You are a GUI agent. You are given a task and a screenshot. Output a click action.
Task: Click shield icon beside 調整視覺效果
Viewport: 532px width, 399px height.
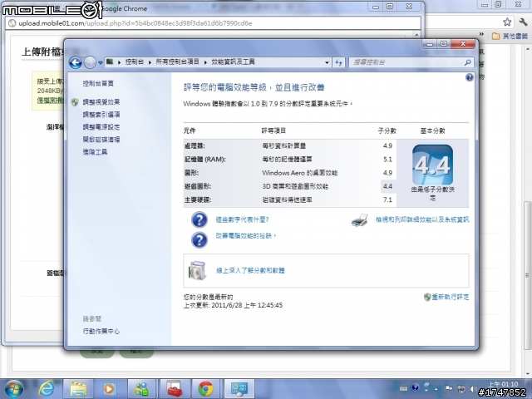[x=75, y=101]
